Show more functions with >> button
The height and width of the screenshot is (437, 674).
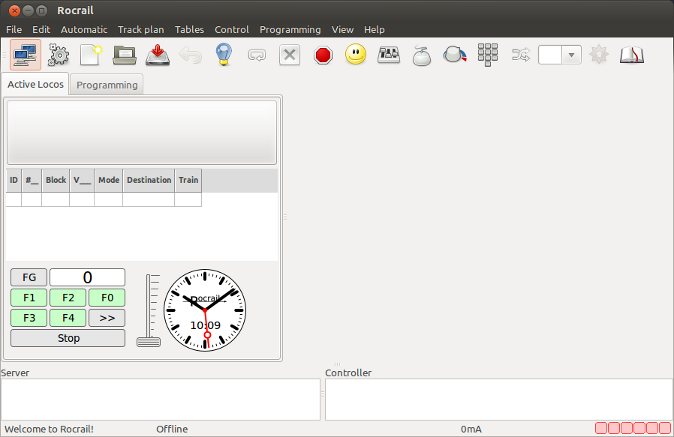(107, 318)
